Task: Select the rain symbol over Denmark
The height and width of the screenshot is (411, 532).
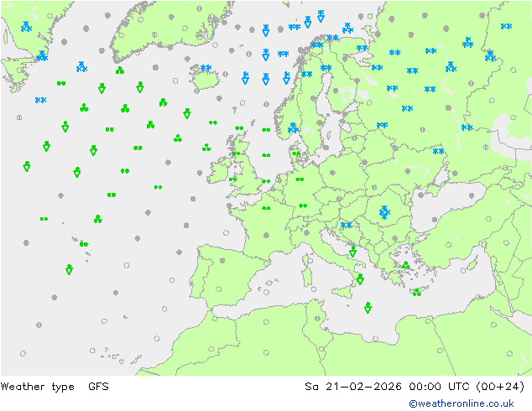Action: click(296, 153)
